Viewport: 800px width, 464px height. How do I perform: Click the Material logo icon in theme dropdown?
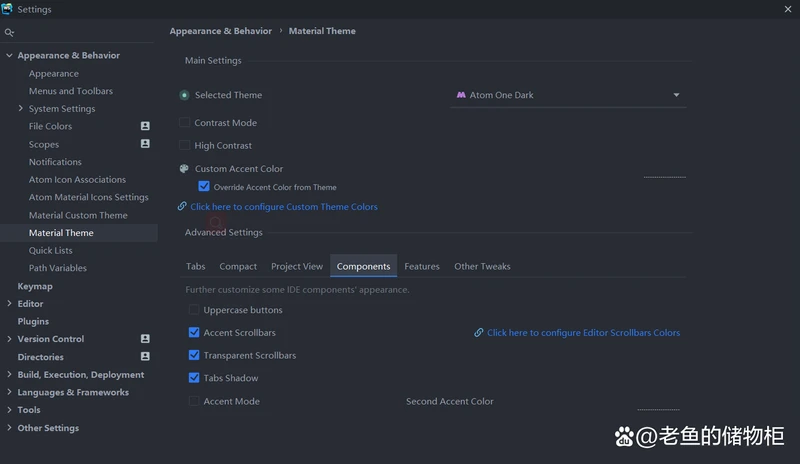461,95
